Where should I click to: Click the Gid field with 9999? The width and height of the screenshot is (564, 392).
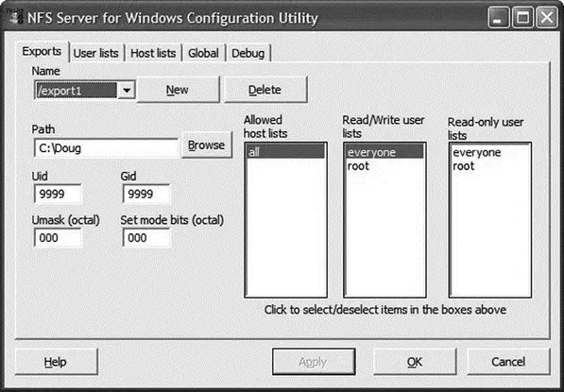tap(146, 195)
